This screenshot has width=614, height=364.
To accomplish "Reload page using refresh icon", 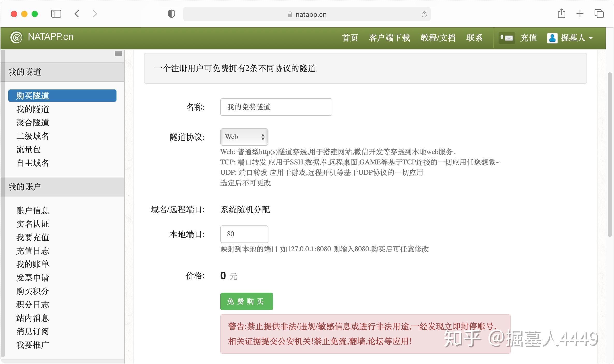I will point(424,14).
